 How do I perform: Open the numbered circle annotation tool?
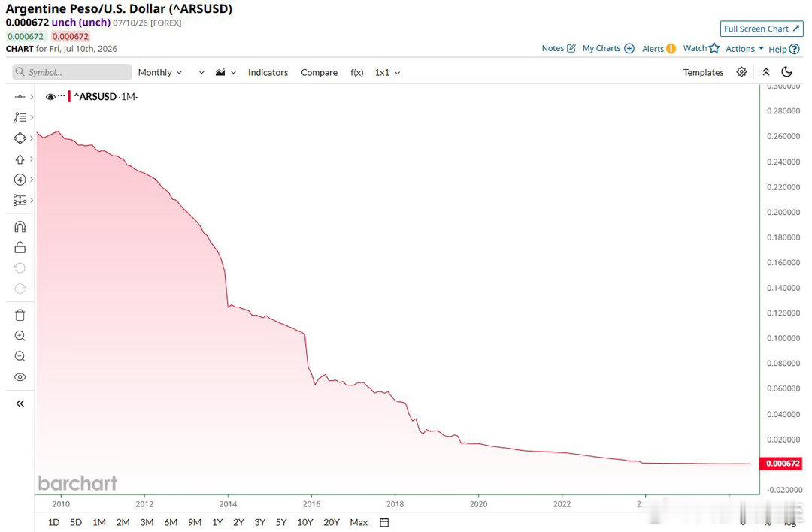click(x=20, y=180)
